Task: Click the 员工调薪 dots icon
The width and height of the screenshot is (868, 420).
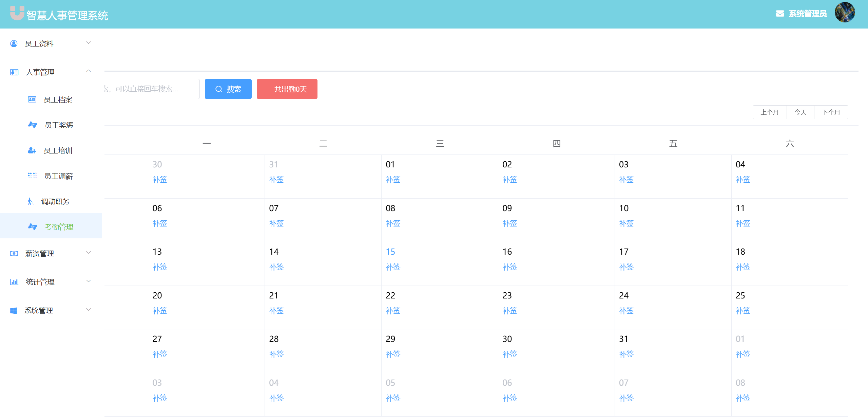Action: 32,176
